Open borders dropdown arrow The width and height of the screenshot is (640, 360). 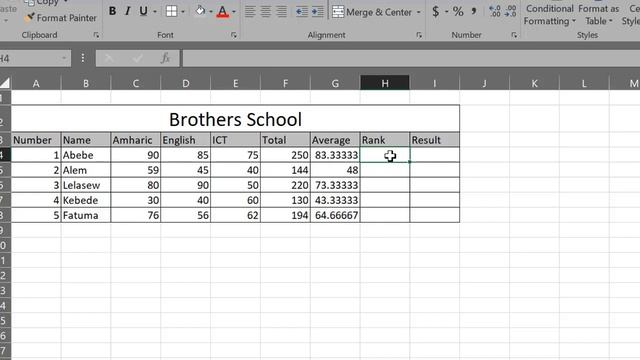point(183,12)
